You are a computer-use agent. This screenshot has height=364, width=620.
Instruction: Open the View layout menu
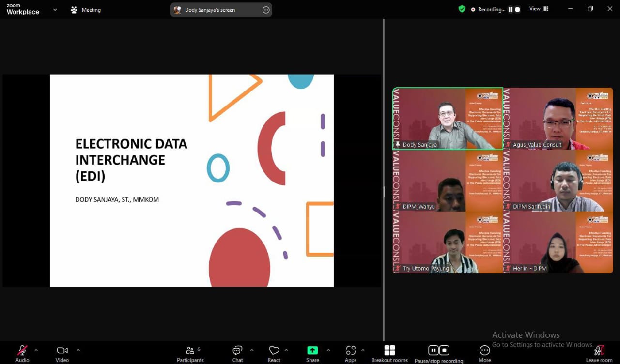[539, 9]
